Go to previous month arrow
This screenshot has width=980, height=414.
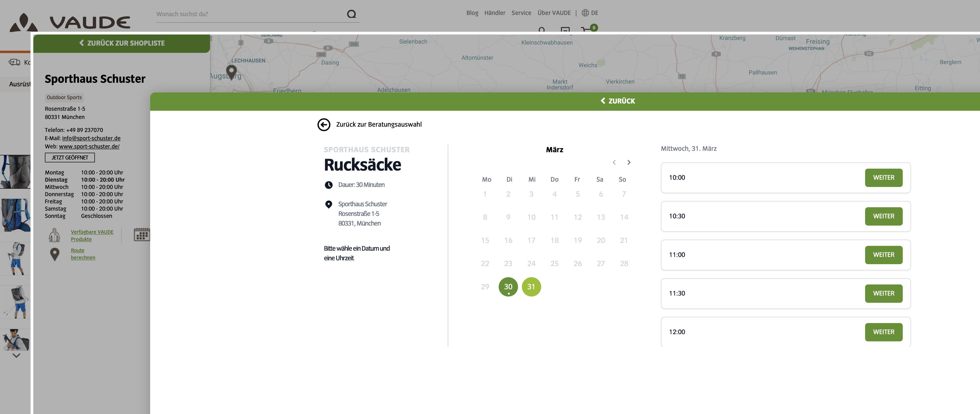pyautogui.click(x=614, y=162)
